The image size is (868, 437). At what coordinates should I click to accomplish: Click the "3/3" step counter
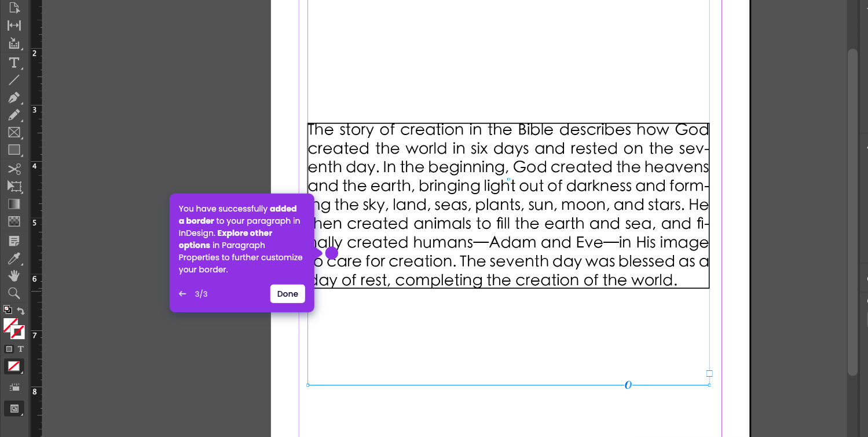point(201,294)
